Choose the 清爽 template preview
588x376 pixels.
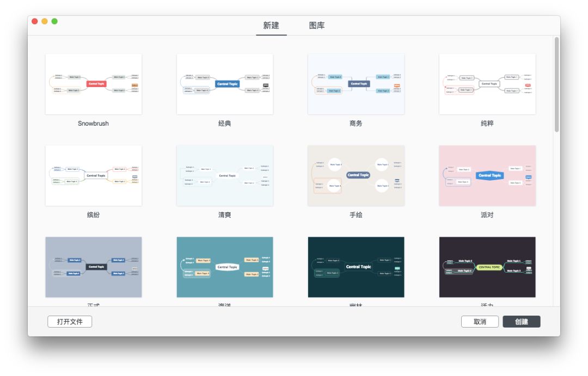225,175
